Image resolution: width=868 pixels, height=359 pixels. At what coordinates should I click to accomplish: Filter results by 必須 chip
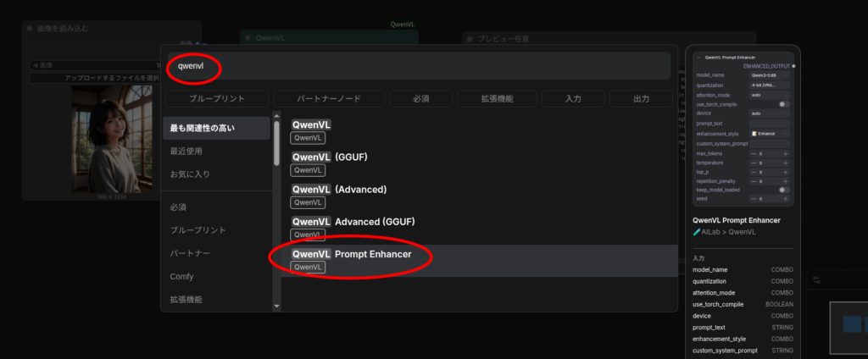pos(420,99)
